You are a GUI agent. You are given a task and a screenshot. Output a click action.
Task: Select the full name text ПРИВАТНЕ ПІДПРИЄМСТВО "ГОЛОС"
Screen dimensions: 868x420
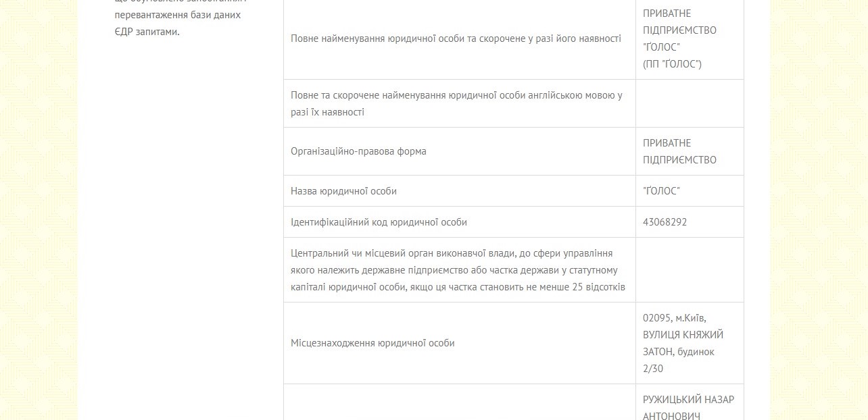pos(679,30)
